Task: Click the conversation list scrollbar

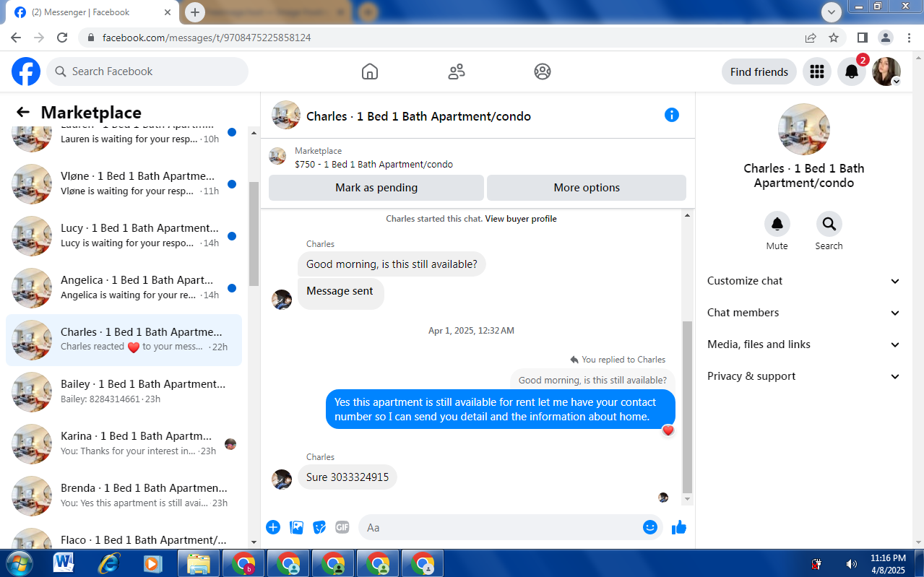Action: [254, 233]
